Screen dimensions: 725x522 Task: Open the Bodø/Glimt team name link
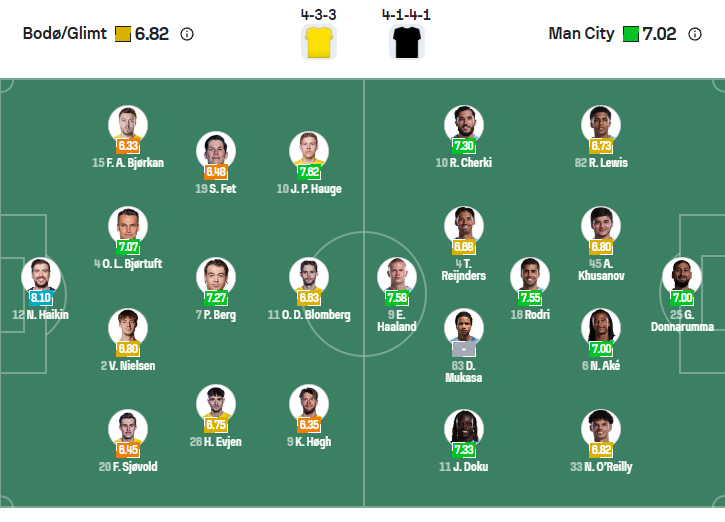pyautogui.click(x=65, y=34)
